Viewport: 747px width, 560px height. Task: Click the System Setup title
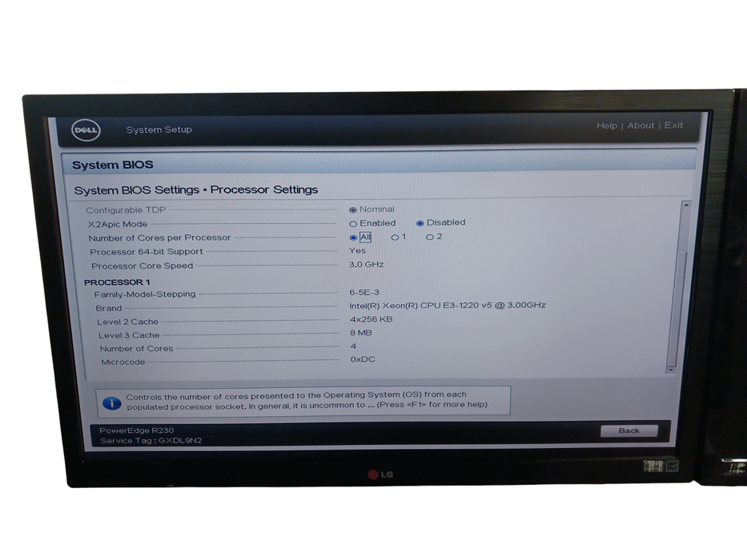point(159,130)
